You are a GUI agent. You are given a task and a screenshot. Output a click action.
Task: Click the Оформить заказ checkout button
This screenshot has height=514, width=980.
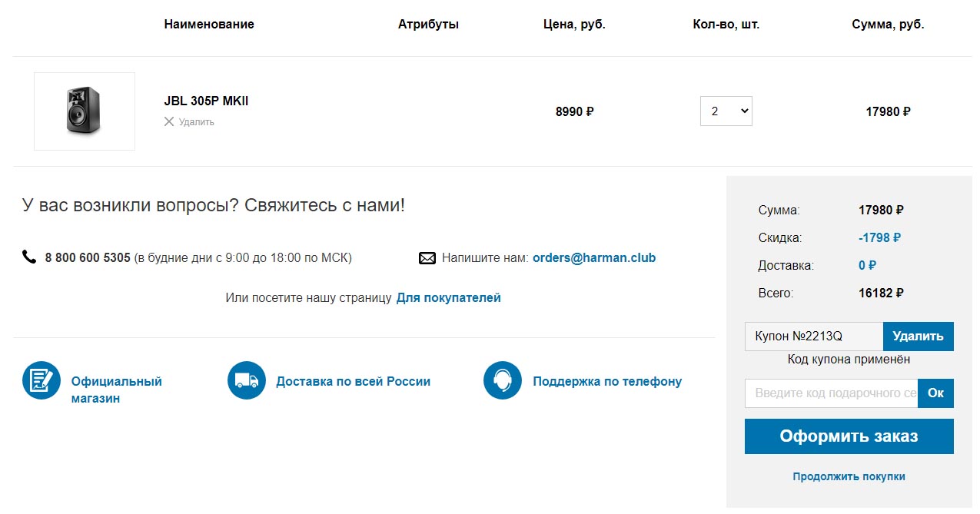(x=849, y=436)
